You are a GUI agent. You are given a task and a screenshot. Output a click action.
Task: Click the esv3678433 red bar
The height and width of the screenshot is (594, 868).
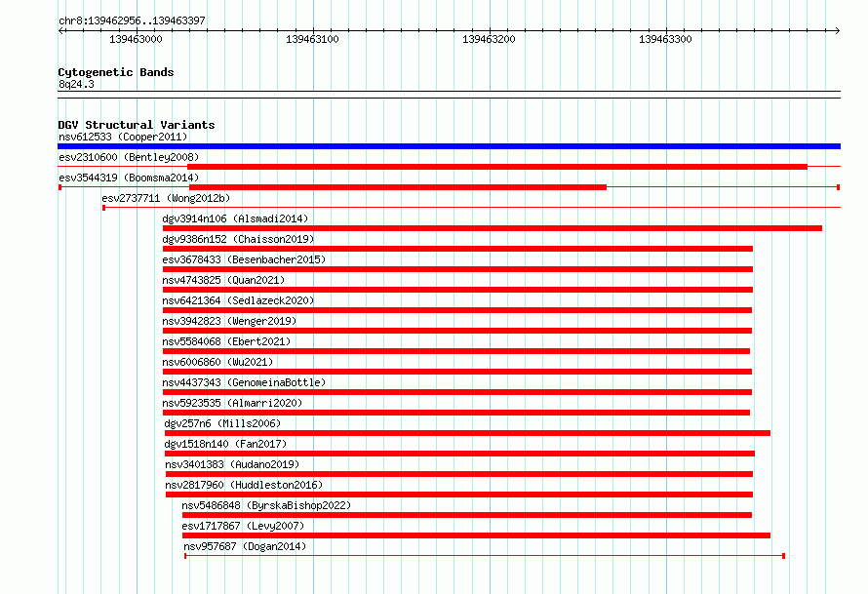(x=457, y=269)
